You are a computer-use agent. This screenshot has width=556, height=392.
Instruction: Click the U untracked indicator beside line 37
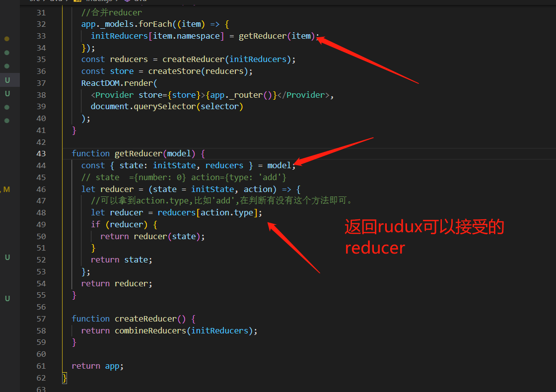tap(7, 80)
